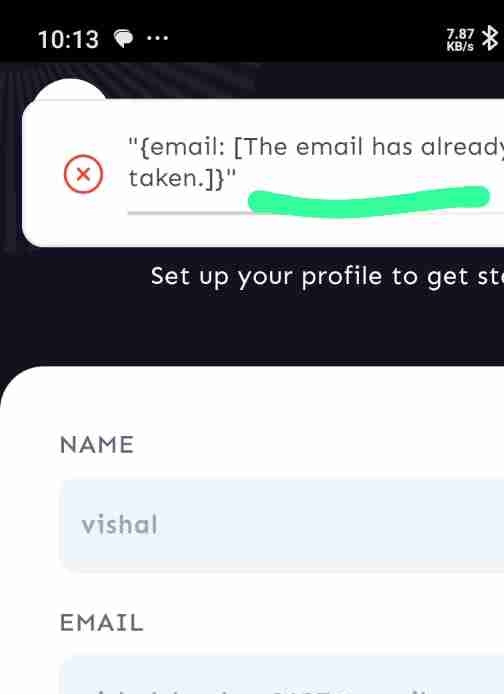Focus the Email input field
Image resolution: width=504 pixels, height=694 pixels.
(282, 676)
